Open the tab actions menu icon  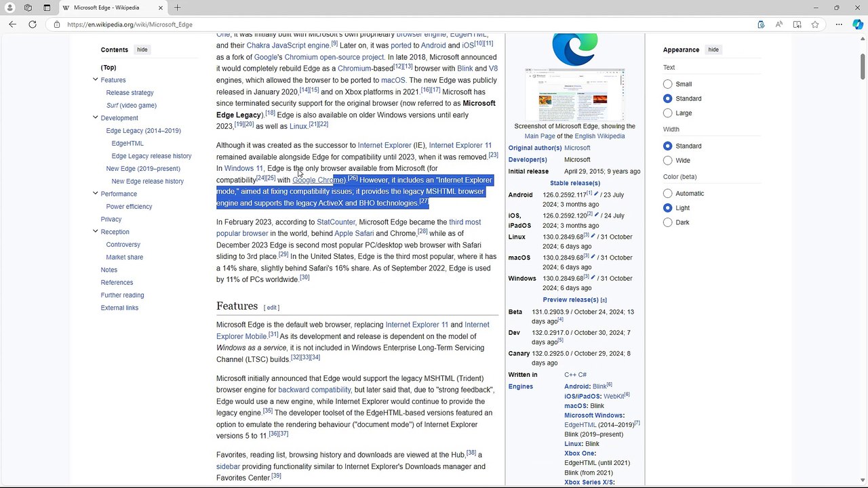pyautogui.click(x=47, y=7)
